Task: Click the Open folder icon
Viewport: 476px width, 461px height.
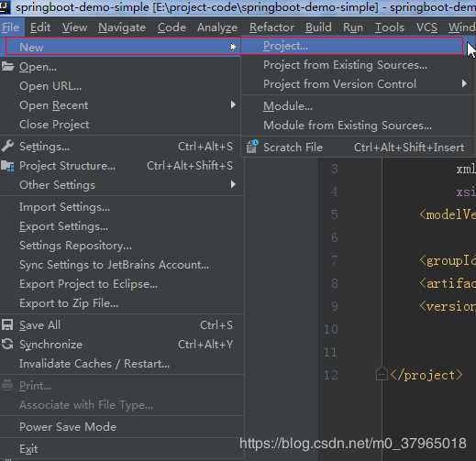Action: [x=7, y=66]
